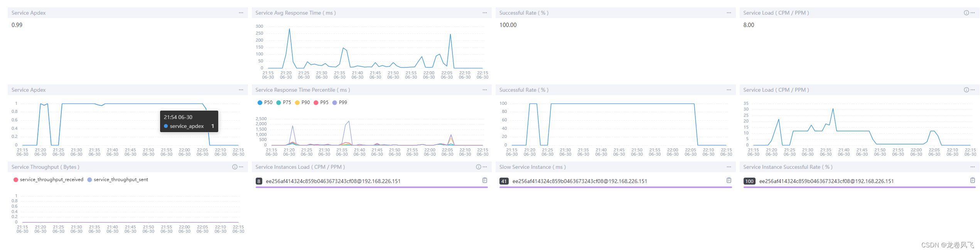Copy instance name in Slow Service Instance panel
980x252 pixels.
729,180
